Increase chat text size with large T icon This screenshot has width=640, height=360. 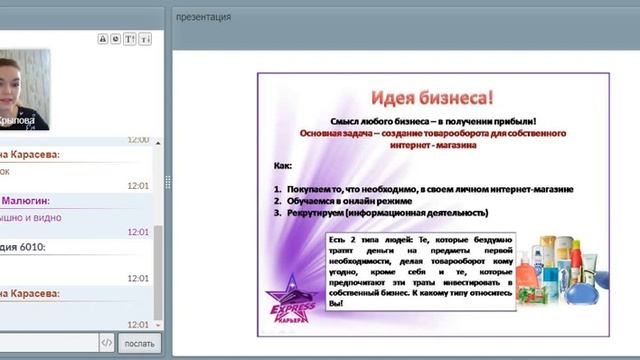tap(130, 39)
